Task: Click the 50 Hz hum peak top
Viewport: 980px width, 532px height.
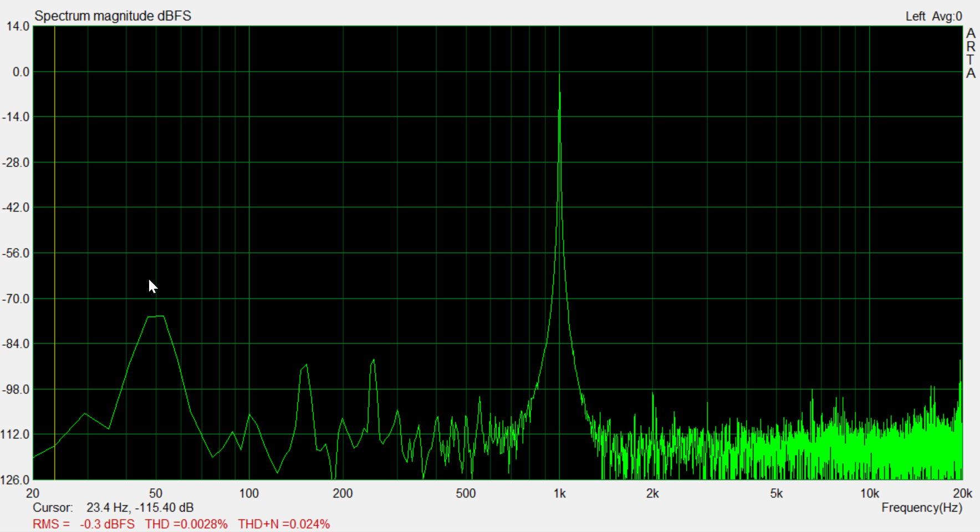Action: tap(156, 316)
